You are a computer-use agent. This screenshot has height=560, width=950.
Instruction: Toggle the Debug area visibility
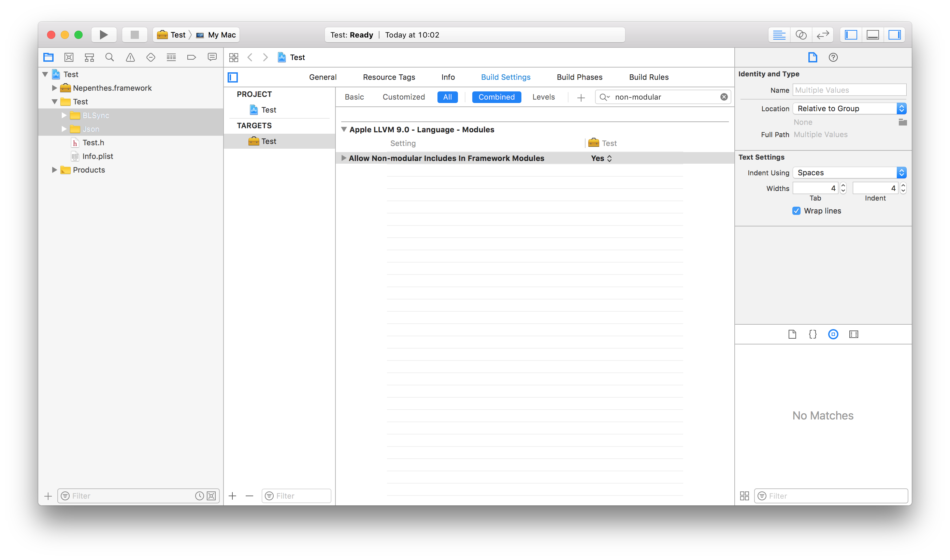pos(873,35)
